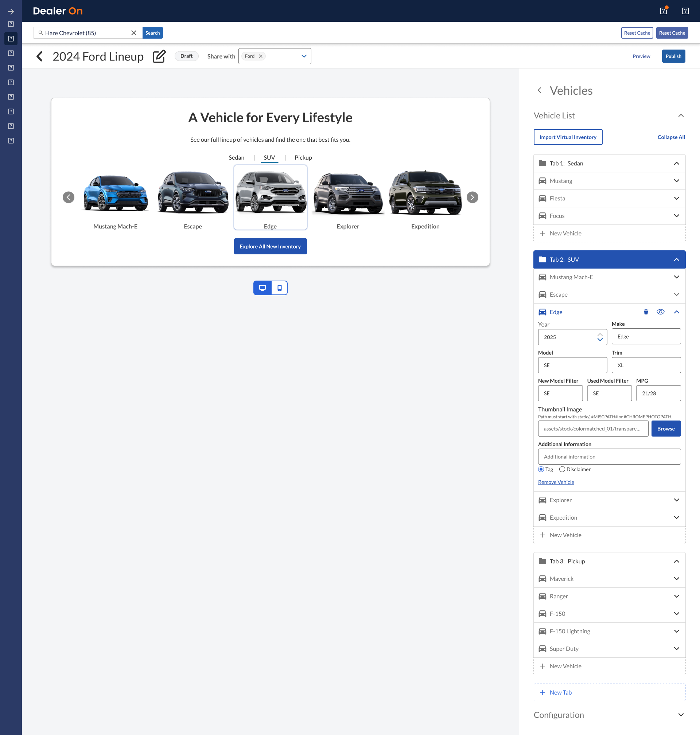Click the Make input field
Viewport: 700px width, 735px height.
point(646,336)
